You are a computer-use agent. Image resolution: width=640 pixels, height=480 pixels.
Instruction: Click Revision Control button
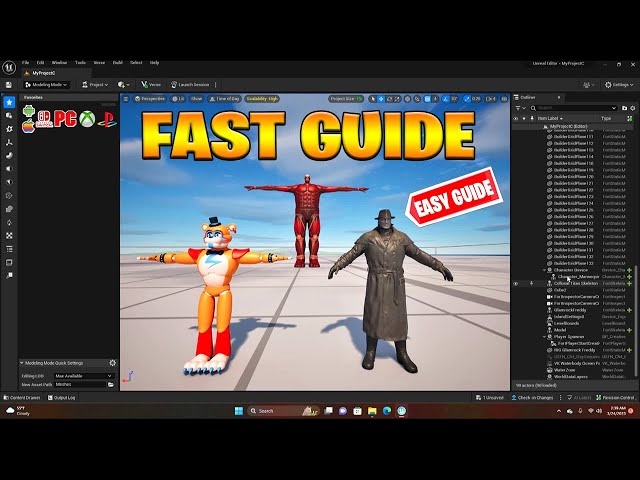pos(616,398)
